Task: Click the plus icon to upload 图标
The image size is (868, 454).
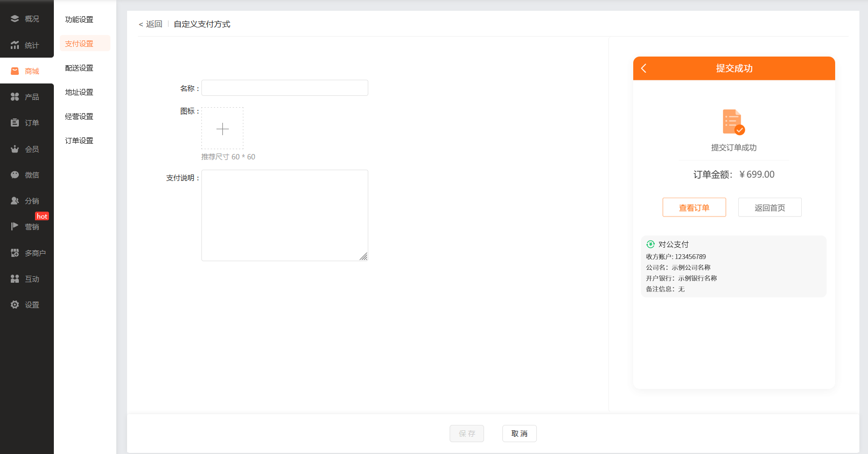Action: (222, 129)
